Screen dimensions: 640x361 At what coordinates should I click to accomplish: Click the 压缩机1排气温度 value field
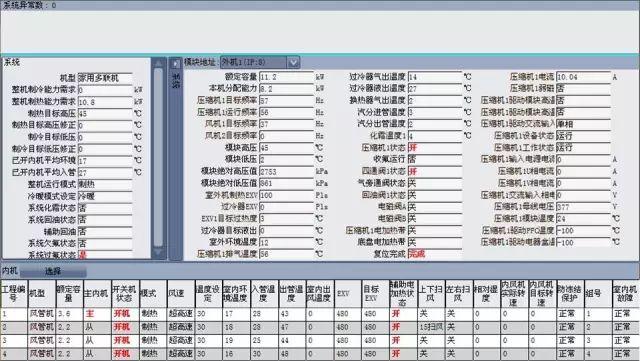tap(287, 254)
